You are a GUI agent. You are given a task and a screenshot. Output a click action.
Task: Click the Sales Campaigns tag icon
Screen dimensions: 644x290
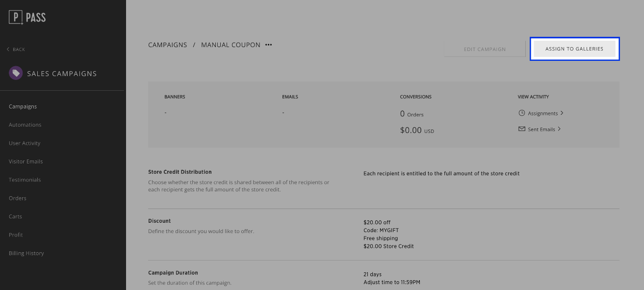click(x=16, y=74)
